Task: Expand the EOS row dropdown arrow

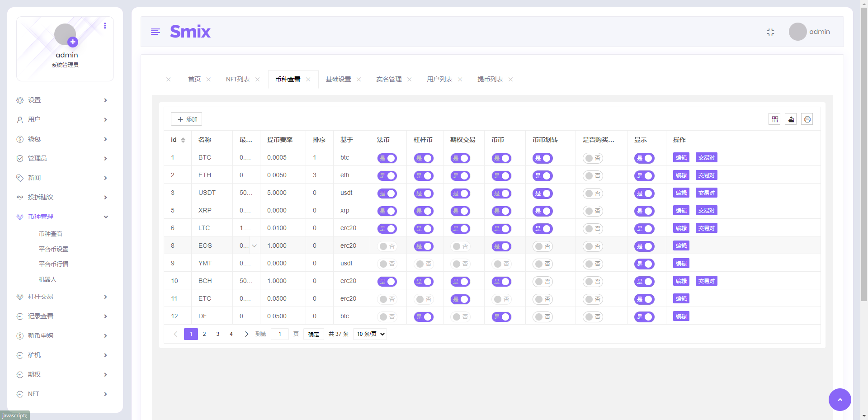Action: point(254,246)
